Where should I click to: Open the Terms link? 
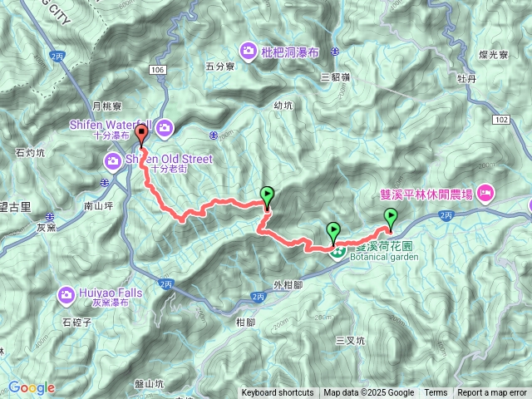coord(436,393)
